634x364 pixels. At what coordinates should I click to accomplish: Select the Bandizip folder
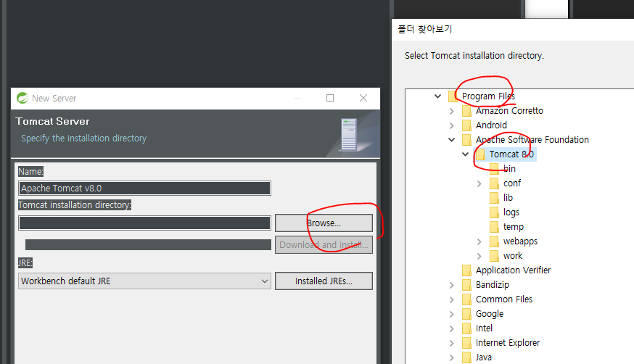(x=493, y=285)
